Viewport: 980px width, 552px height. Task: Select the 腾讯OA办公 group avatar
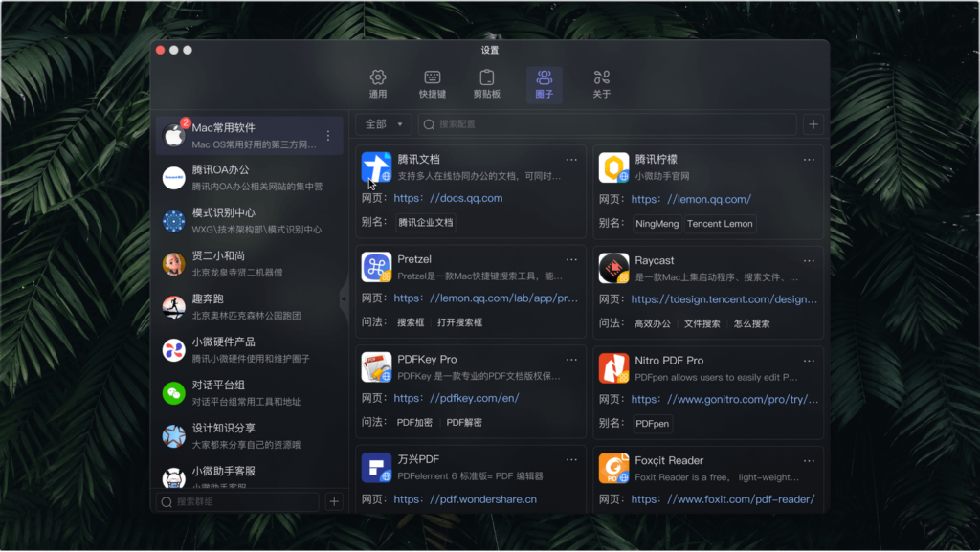point(174,178)
